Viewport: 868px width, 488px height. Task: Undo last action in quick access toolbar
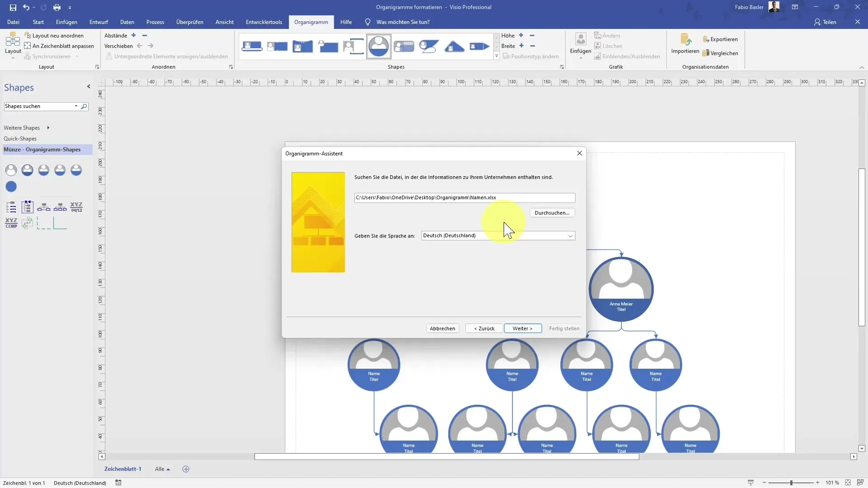[x=26, y=7]
